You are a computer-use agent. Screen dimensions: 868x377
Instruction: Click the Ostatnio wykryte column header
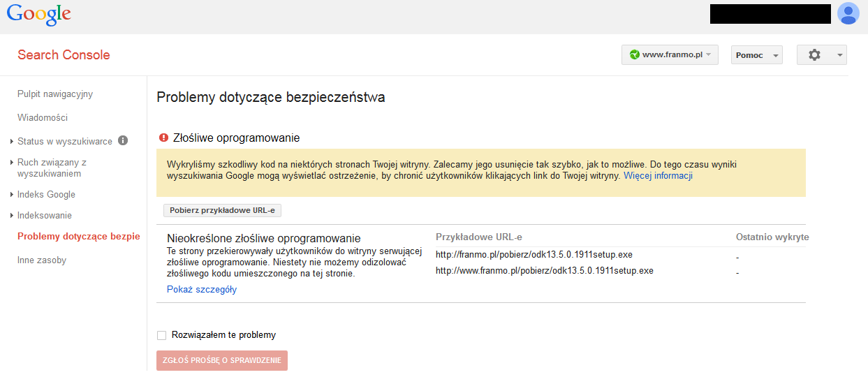click(x=772, y=237)
